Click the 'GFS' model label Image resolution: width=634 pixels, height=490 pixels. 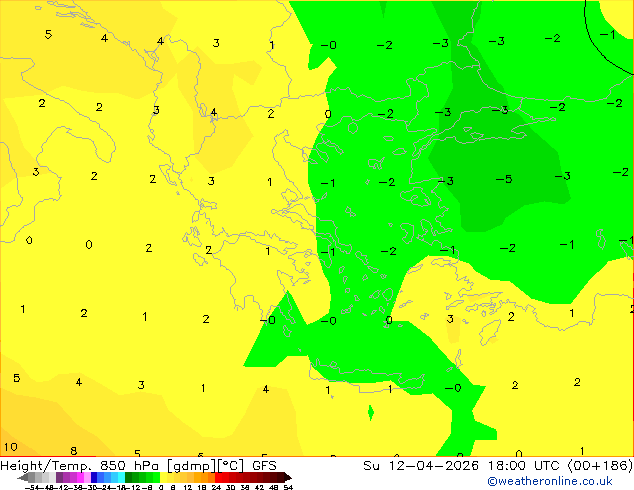click(264, 466)
